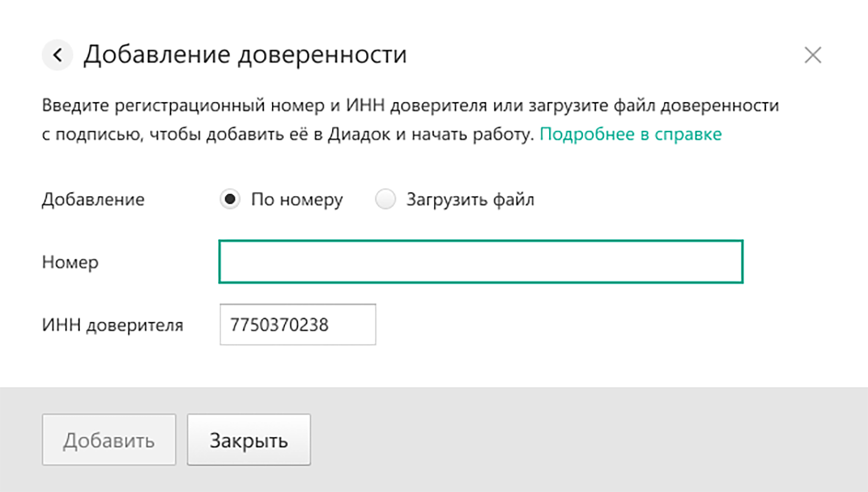Select the Загрузить файл radio button
868x492 pixels.
(x=385, y=199)
